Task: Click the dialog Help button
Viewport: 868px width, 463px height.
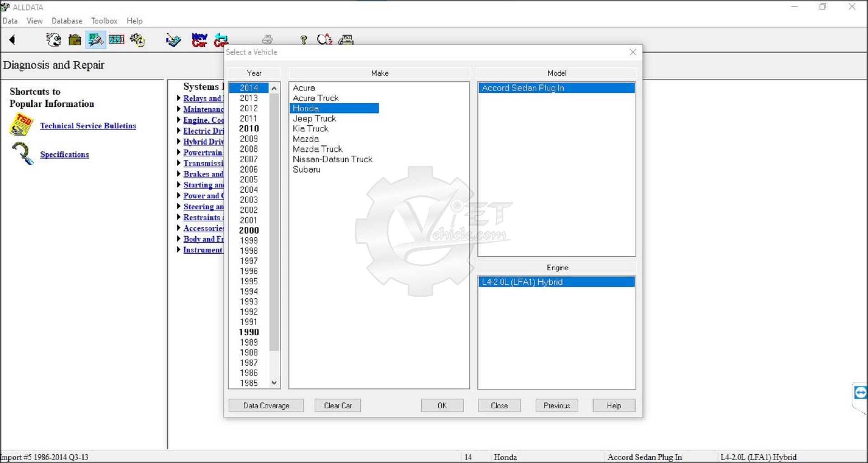Action: [x=614, y=406]
